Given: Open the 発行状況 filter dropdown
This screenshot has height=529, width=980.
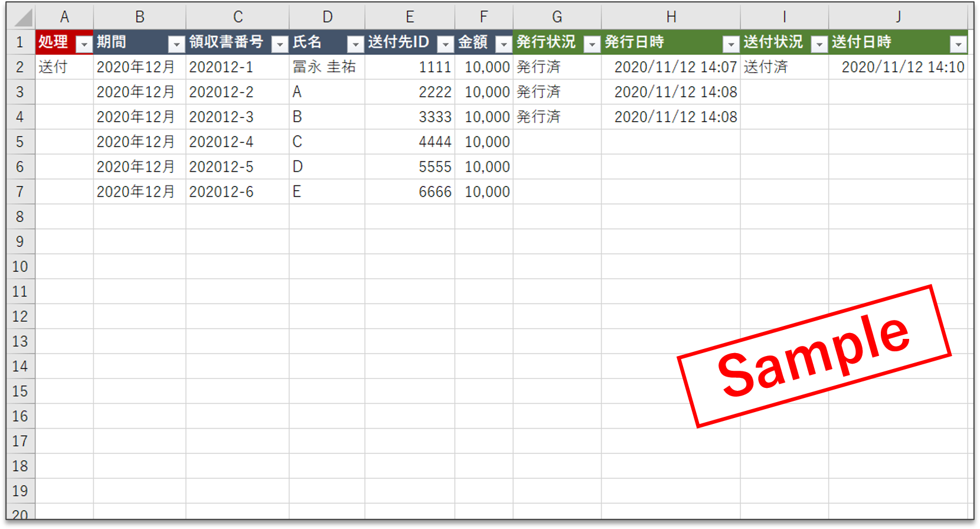Looking at the screenshot, I should [x=592, y=44].
